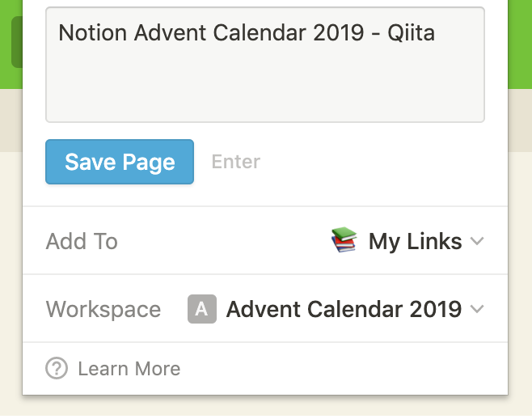Click the gray A workspace avatar icon

point(202,309)
